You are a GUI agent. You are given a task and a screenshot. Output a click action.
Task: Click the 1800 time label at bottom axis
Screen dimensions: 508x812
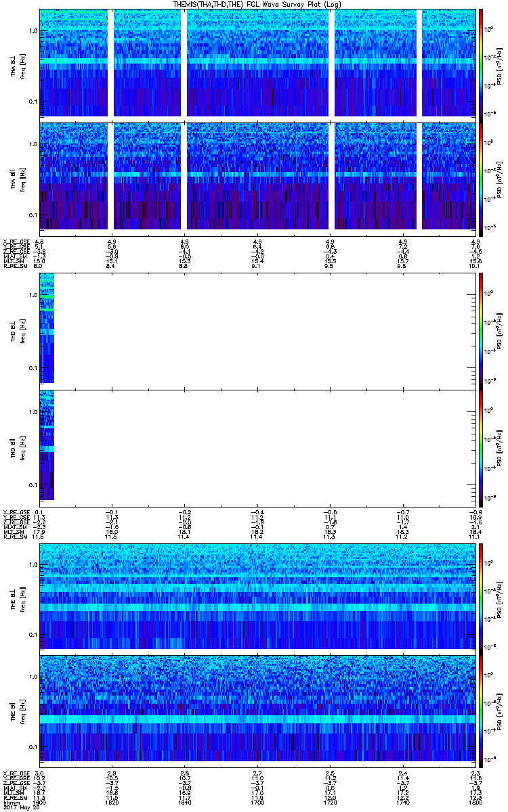click(475, 803)
